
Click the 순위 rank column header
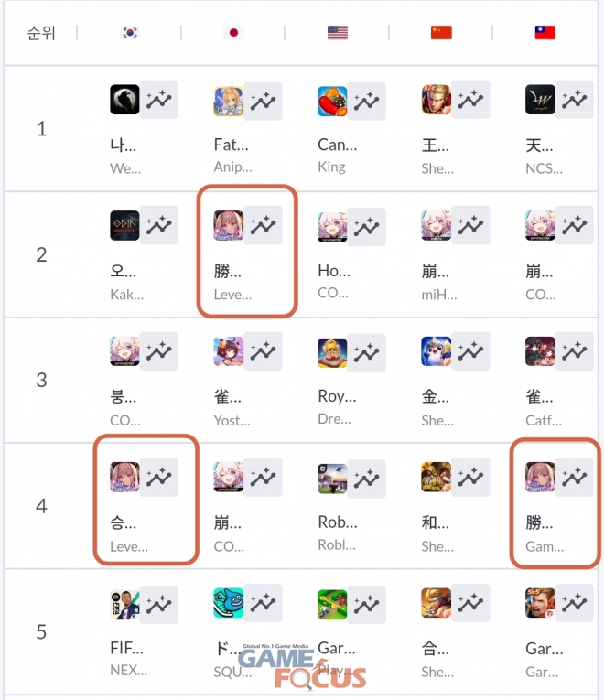(41, 33)
